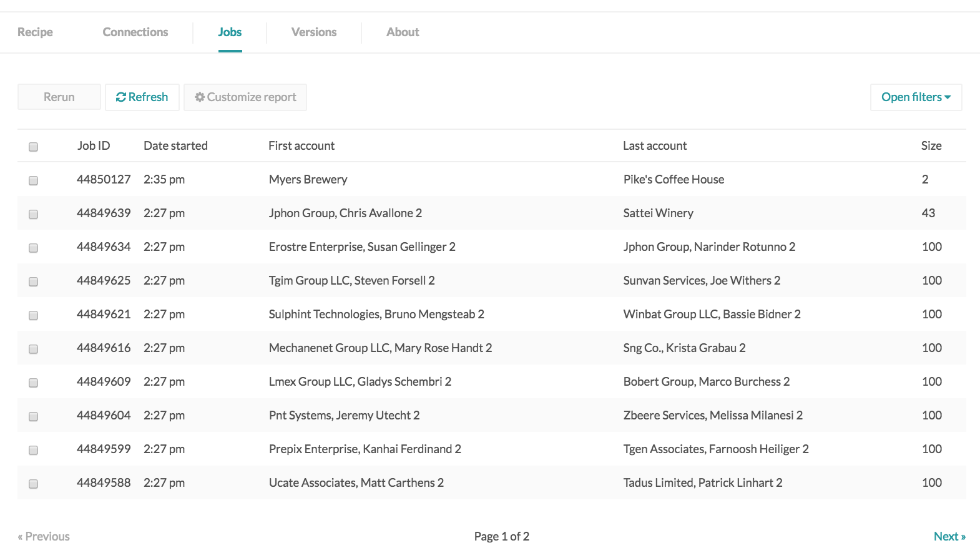Mark the checkbox for job 44849616
Viewport: 980px width, 558px height.
[x=34, y=349]
